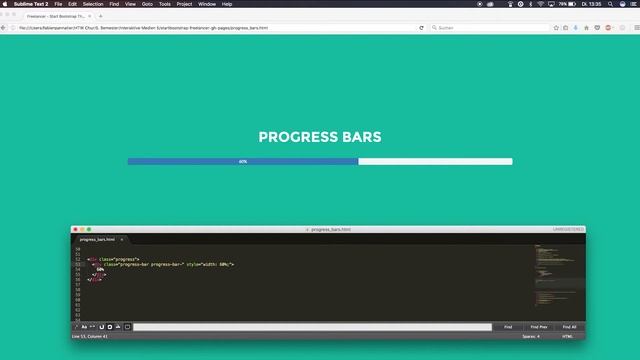Click the blue 60% progress bar fill
The width and height of the screenshot is (640, 360).
point(243,162)
